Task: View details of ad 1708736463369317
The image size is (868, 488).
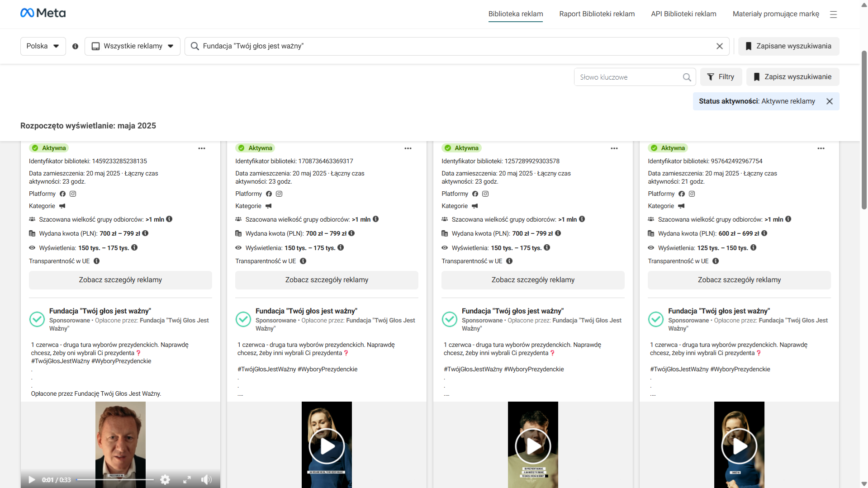Action: coord(327,280)
